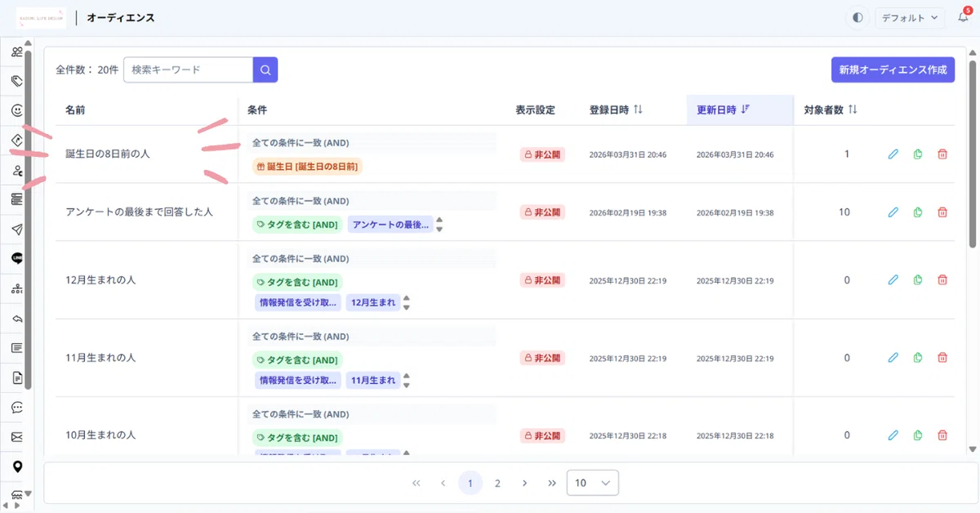
Task: Duplicate the 誕生日の8日前の人 audience
Action: [918, 154]
